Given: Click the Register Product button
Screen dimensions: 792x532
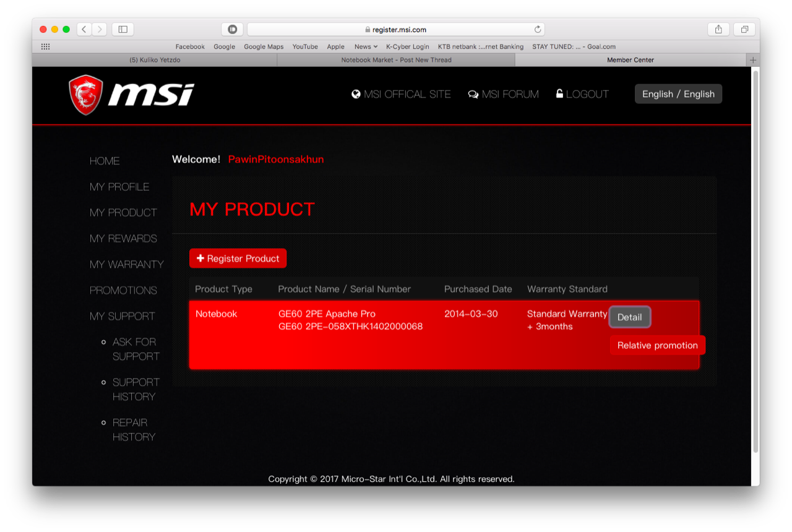Looking at the screenshot, I should tap(238, 259).
